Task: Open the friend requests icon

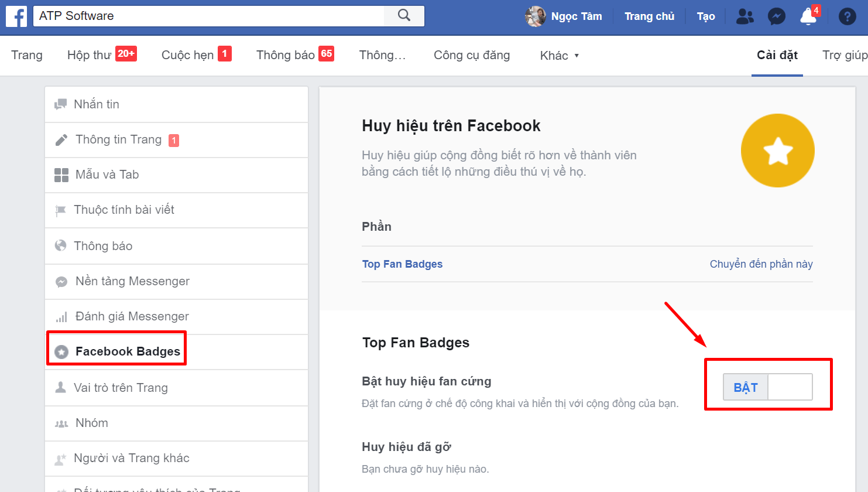Action: click(x=745, y=16)
